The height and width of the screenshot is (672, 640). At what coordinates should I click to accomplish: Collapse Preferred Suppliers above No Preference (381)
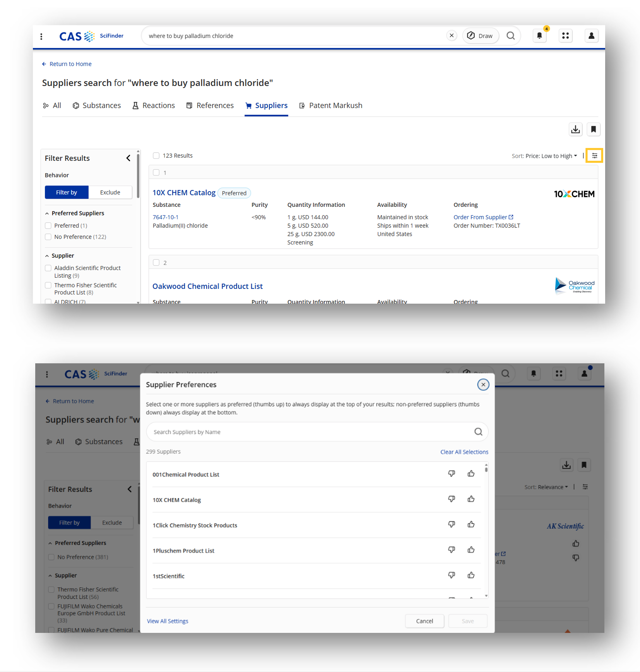click(50, 543)
